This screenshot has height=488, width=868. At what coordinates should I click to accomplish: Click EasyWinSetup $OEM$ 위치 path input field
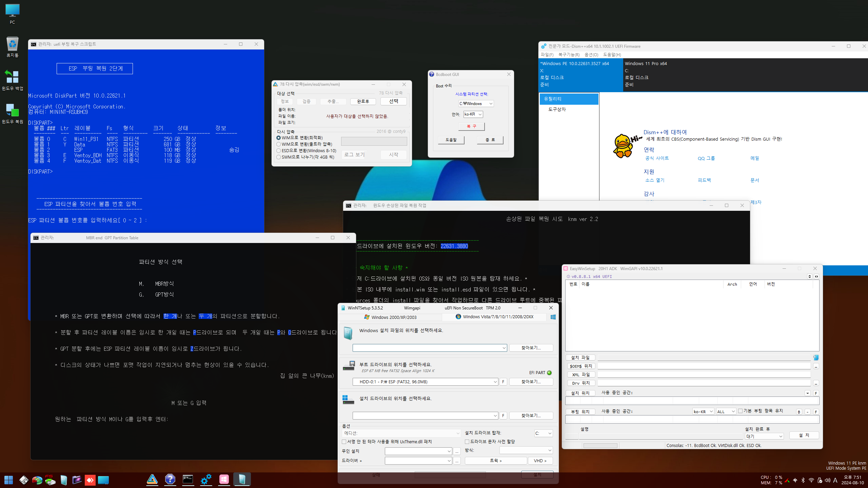pos(704,366)
